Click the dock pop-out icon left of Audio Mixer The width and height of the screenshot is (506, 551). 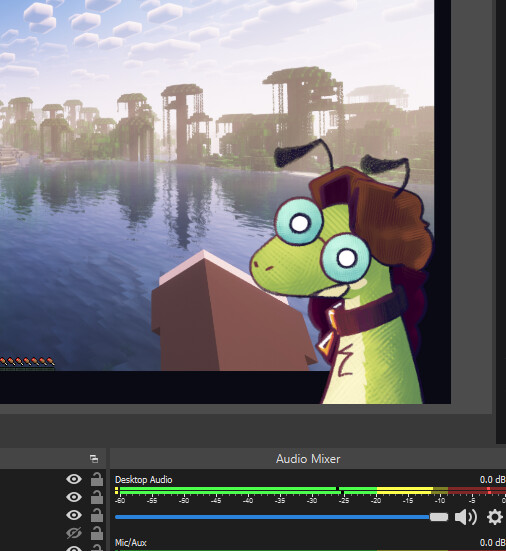94,459
